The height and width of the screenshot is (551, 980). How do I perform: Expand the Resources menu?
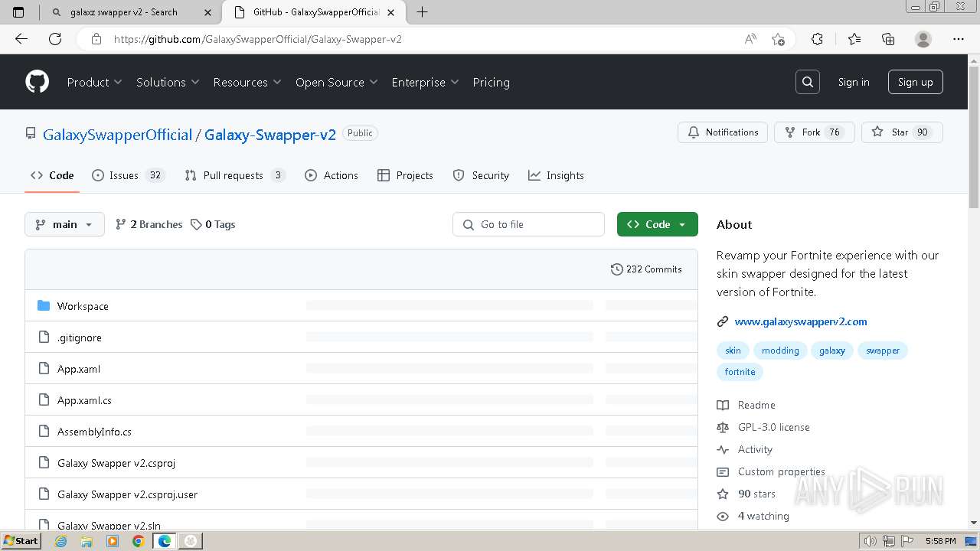(247, 82)
